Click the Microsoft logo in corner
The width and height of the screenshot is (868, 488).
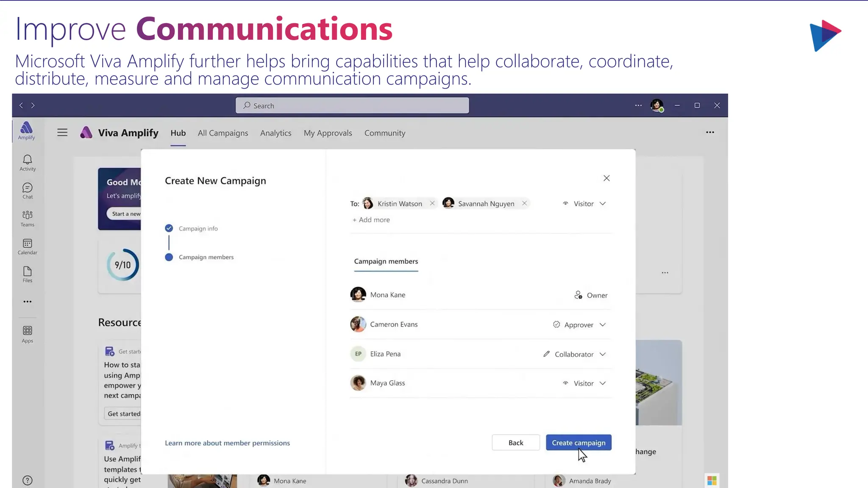tap(712, 480)
